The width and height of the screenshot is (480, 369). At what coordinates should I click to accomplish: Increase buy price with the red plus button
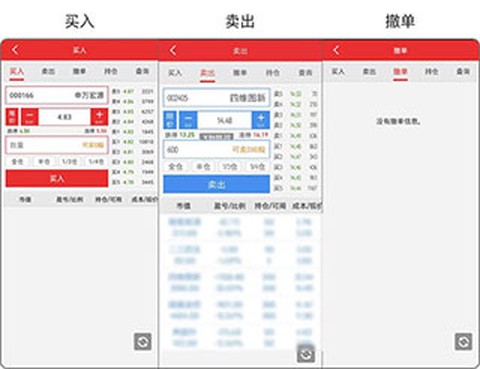click(x=99, y=117)
